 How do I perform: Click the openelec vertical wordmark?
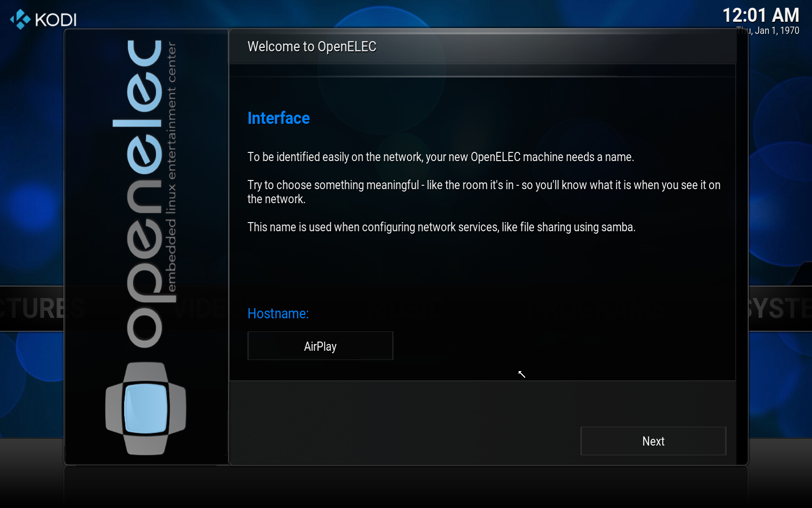coord(144,194)
